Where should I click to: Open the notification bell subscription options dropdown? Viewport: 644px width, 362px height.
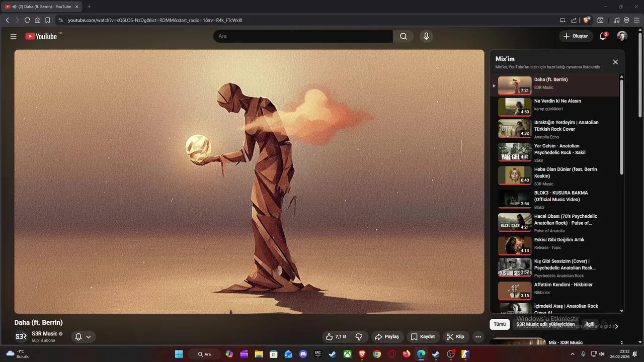point(84,337)
